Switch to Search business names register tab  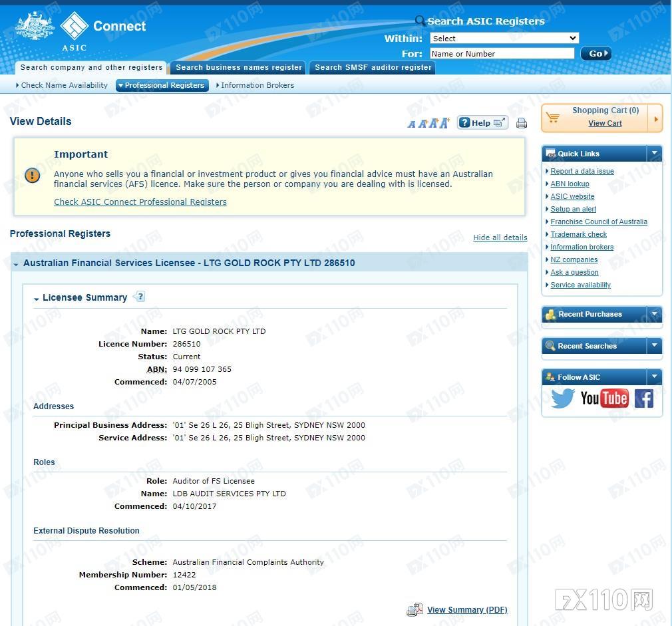(x=238, y=67)
